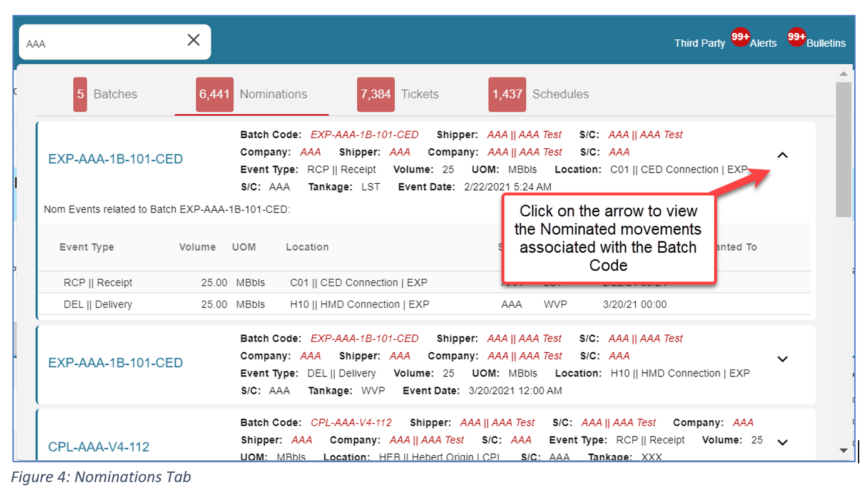Select the Nominations tab
This screenshot has width=868, height=494.
coord(252,94)
